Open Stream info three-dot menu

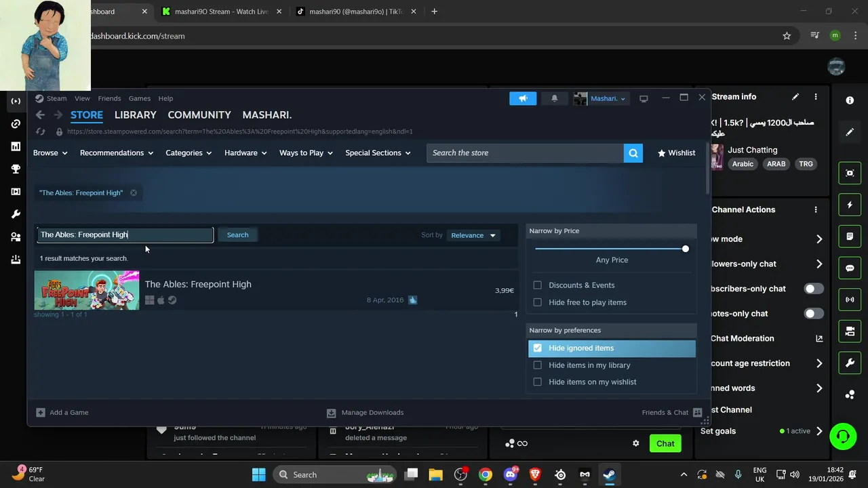[816, 97]
